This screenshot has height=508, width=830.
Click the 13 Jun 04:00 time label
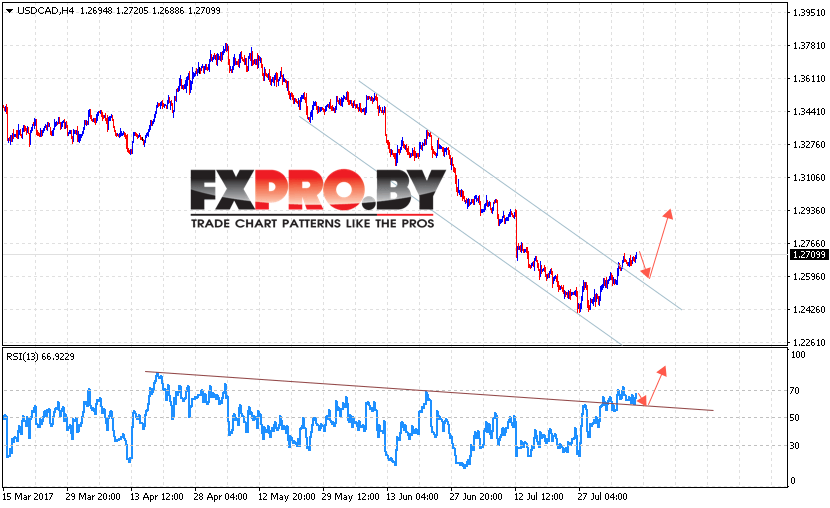(x=412, y=496)
